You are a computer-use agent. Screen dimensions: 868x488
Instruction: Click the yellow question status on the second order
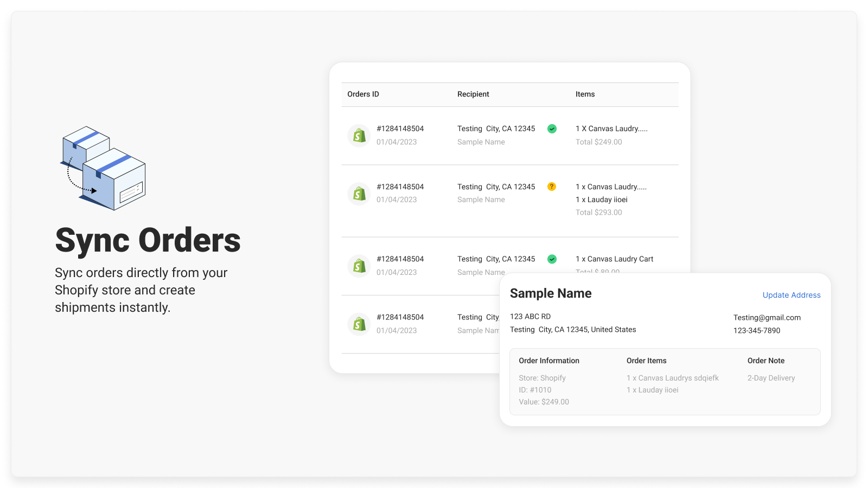coord(552,186)
